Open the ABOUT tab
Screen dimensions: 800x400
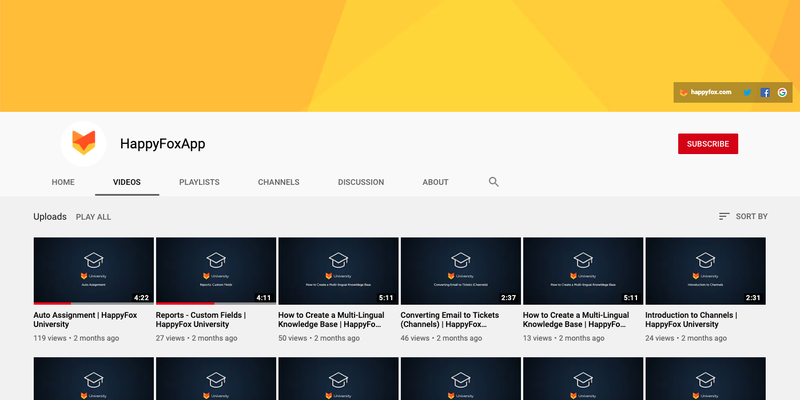pyautogui.click(x=435, y=182)
